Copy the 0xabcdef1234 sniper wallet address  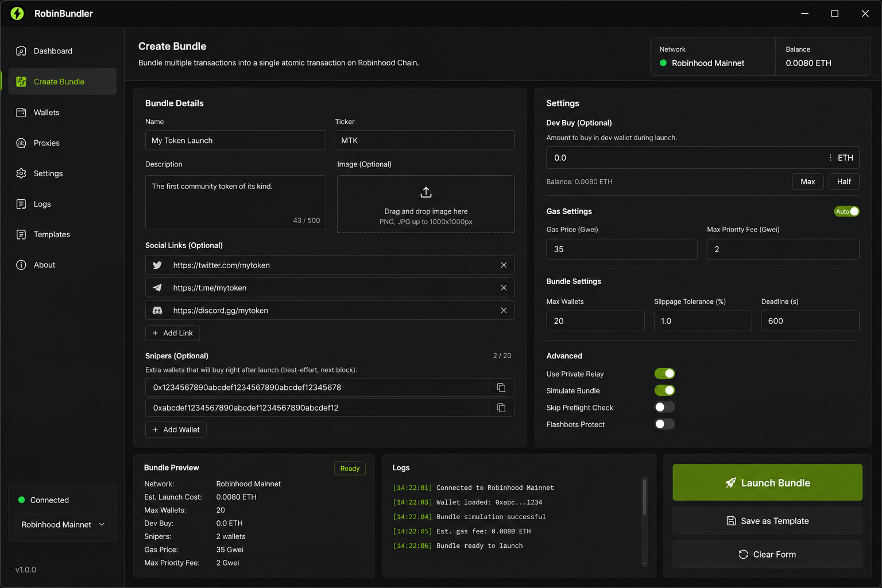point(501,408)
